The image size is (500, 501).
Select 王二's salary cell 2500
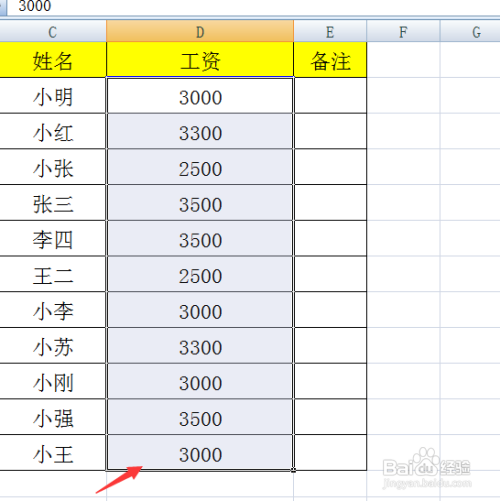[200, 274]
